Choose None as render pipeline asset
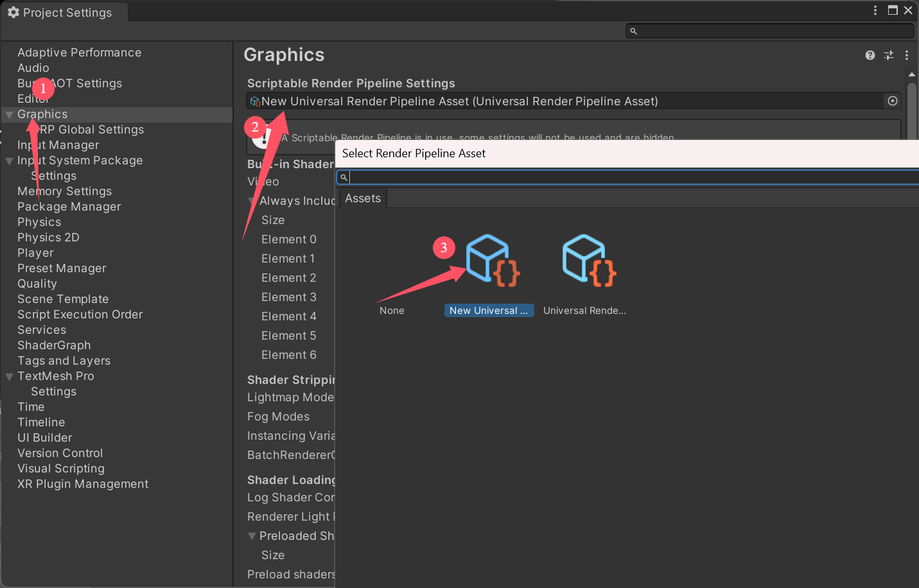This screenshot has height=588, width=919. click(392, 276)
